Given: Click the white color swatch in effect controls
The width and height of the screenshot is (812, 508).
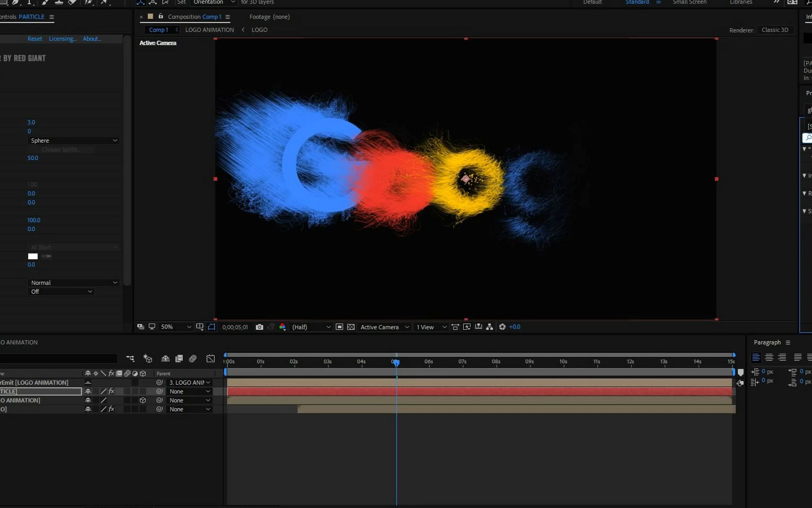Looking at the screenshot, I should (33, 256).
